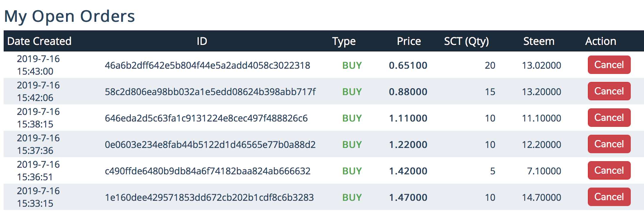The width and height of the screenshot is (644, 212).
Task: Click the 14.70000 Steem amount
Action: point(541,197)
